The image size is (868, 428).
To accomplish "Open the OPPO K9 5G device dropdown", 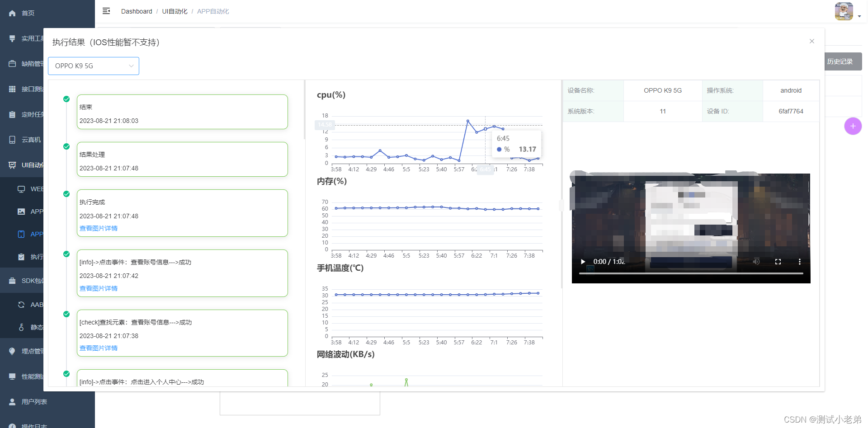I will coord(93,66).
